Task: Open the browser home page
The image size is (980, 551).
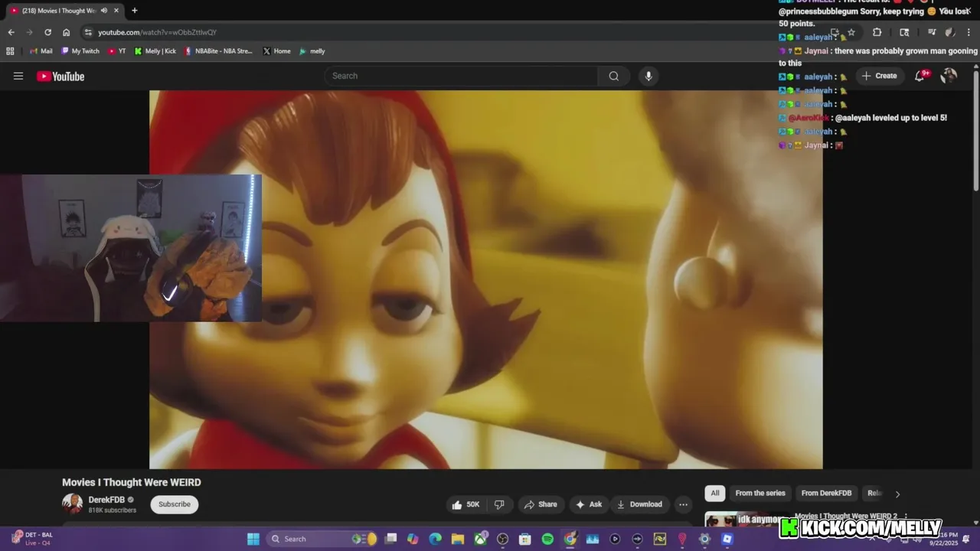Action: click(66, 32)
